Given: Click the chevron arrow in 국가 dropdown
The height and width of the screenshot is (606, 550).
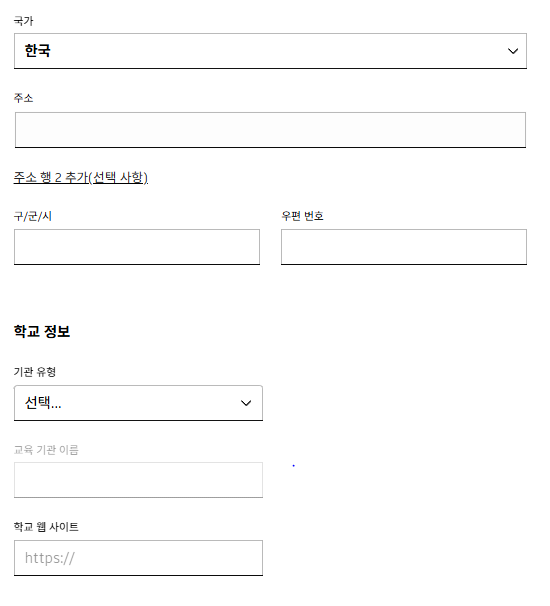Looking at the screenshot, I should 513,51.
